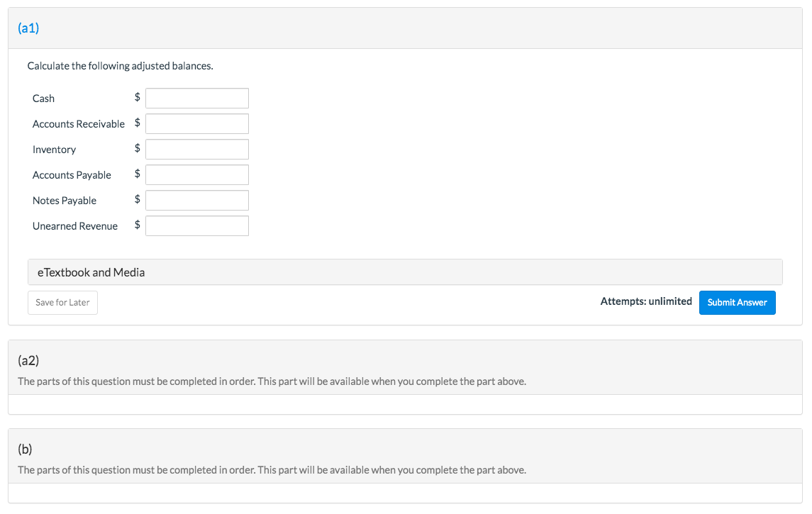Focus the Inventory amount field
The image size is (812, 514).
(x=196, y=149)
